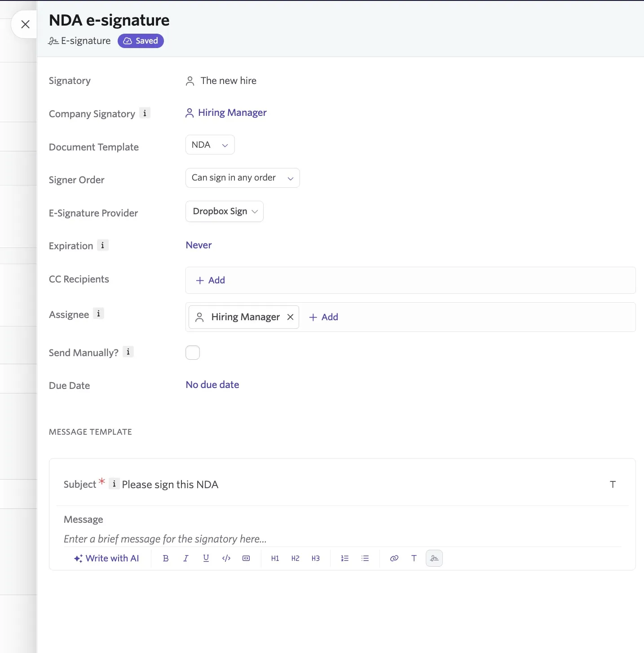Apply bold formatting in the message toolbar
The width and height of the screenshot is (644, 653).
click(166, 558)
